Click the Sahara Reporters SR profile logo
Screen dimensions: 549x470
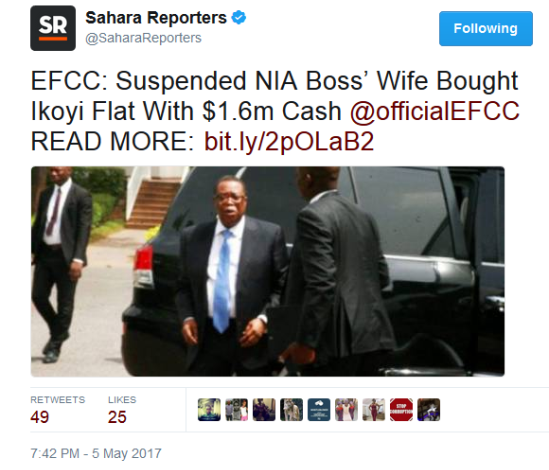[x=53, y=28]
